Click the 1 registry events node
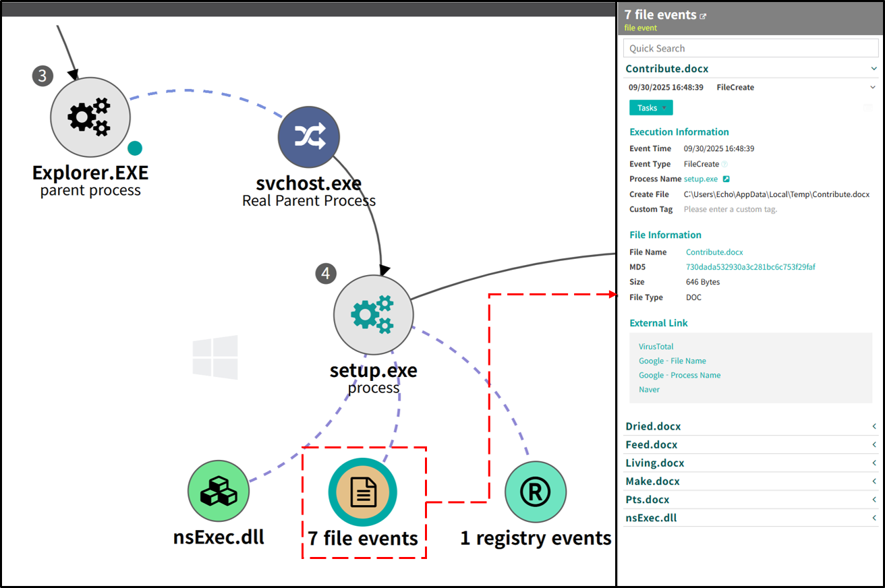Viewport: 885px width, 588px height. [535, 492]
